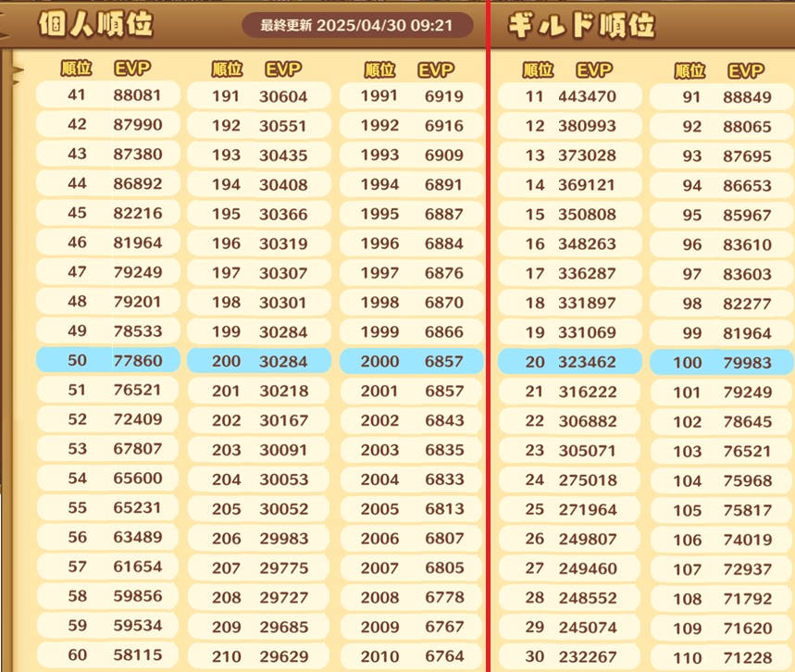Click guild rank 24 row 275018
This screenshot has width=795, height=672.
coord(570,479)
